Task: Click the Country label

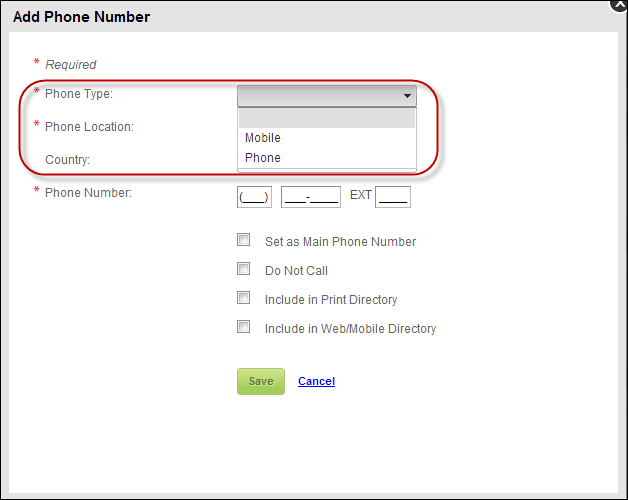Action: 68,159
